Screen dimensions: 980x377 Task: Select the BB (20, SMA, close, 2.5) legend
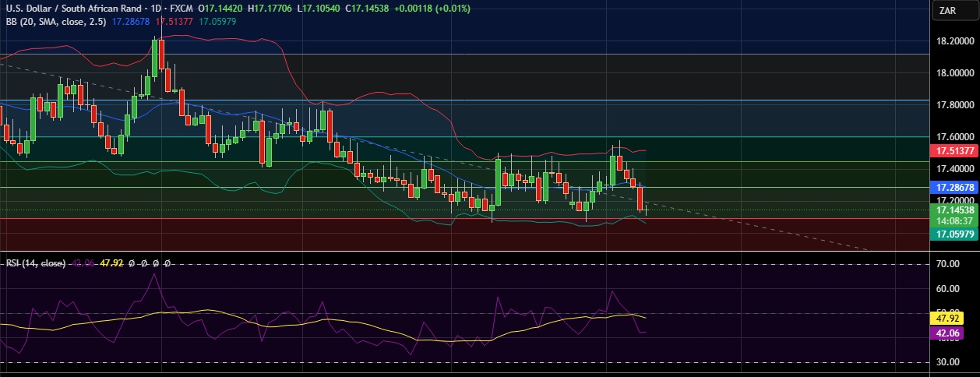tap(55, 21)
